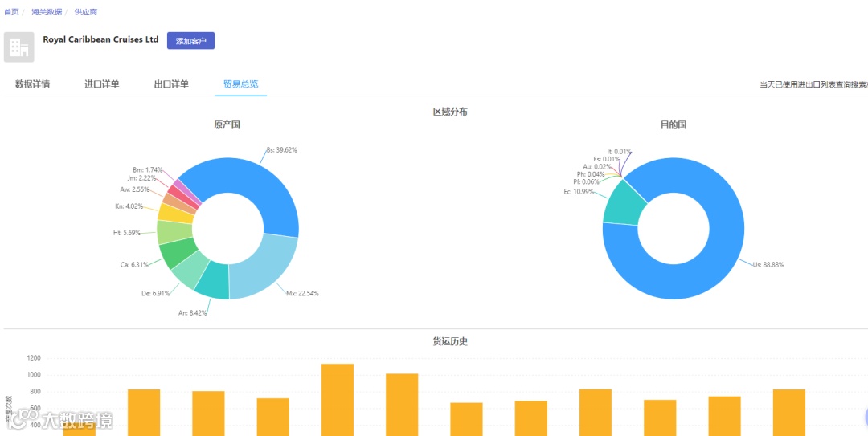Click the Royal Caribbean Cruises Ltd name
The width and height of the screenshot is (868, 436).
(x=100, y=40)
